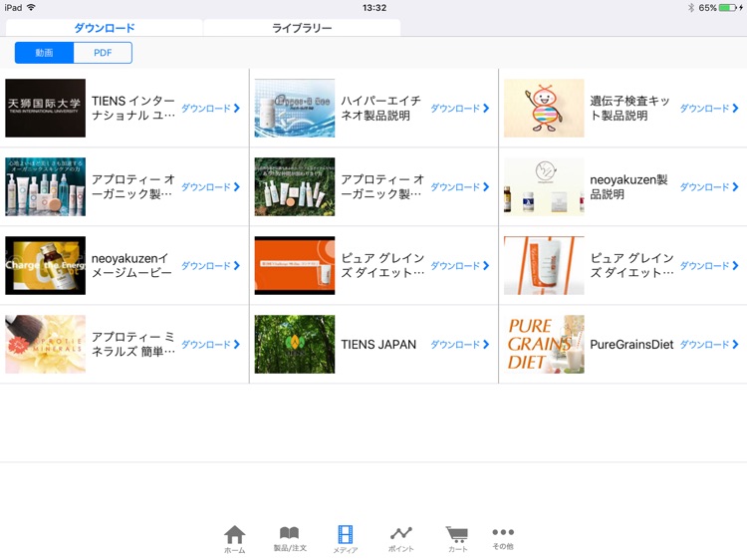Download neoyakuzenイメージムービー video
Viewport: 747px width, 560px height.
coord(210,265)
